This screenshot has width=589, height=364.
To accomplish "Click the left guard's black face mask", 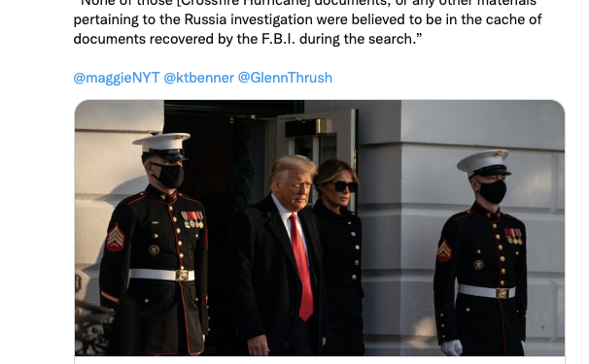I will 170,175.
